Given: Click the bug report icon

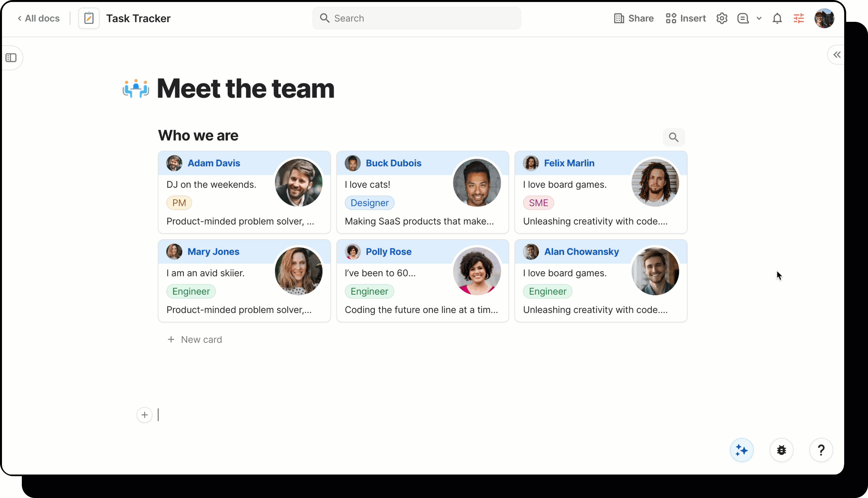Looking at the screenshot, I should point(781,450).
